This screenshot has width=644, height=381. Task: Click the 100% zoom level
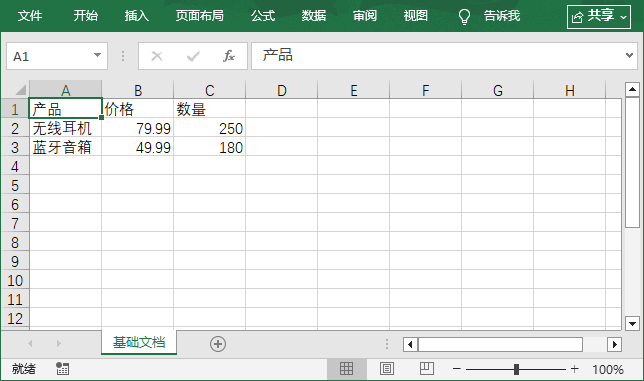coord(608,369)
